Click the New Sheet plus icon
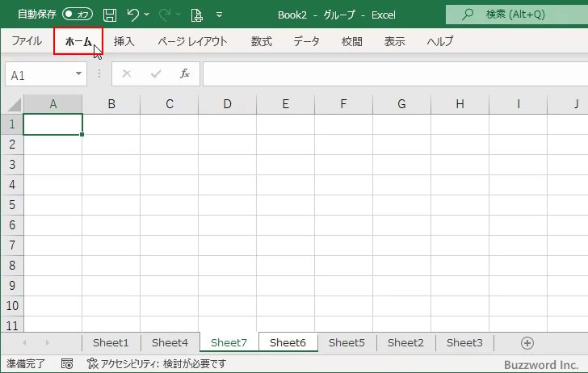Screen dimensions: 588x373 527,343
